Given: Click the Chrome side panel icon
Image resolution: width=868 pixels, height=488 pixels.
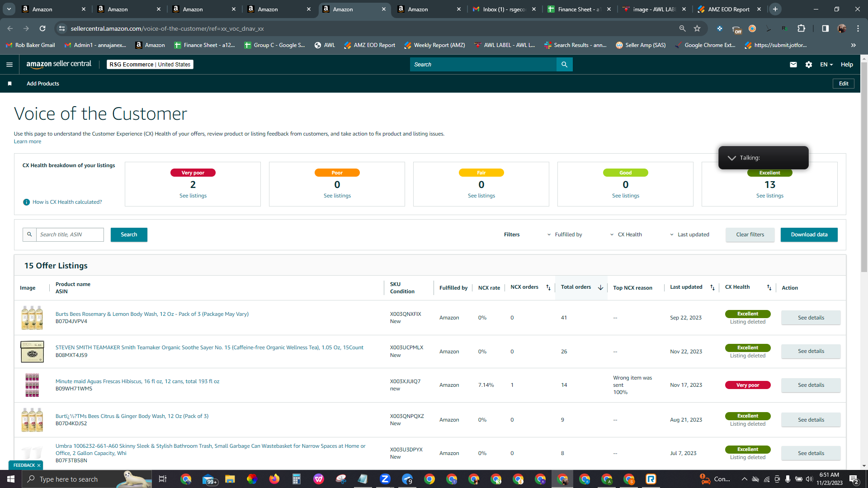Looking at the screenshot, I should (x=825, y=28).
